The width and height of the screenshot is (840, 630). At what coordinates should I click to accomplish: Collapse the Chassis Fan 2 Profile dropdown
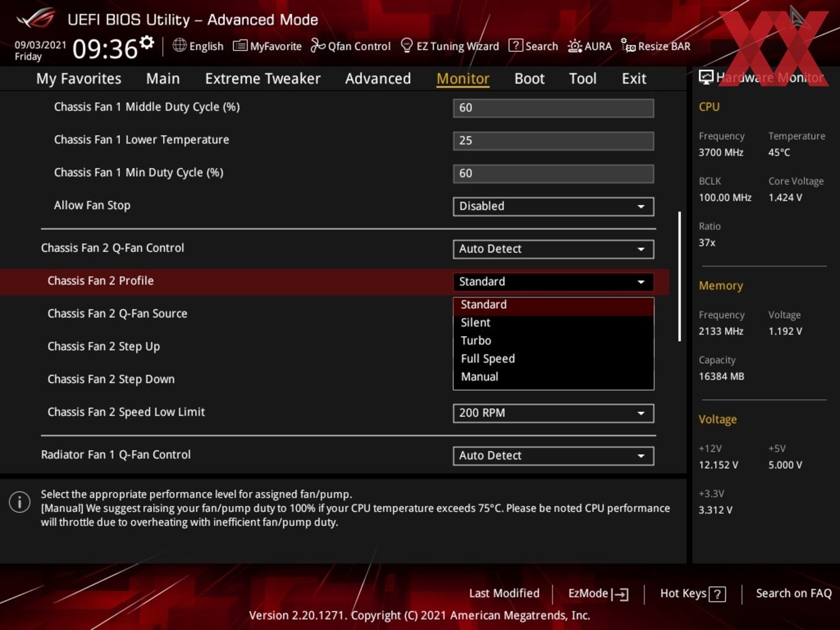[553, 282]
